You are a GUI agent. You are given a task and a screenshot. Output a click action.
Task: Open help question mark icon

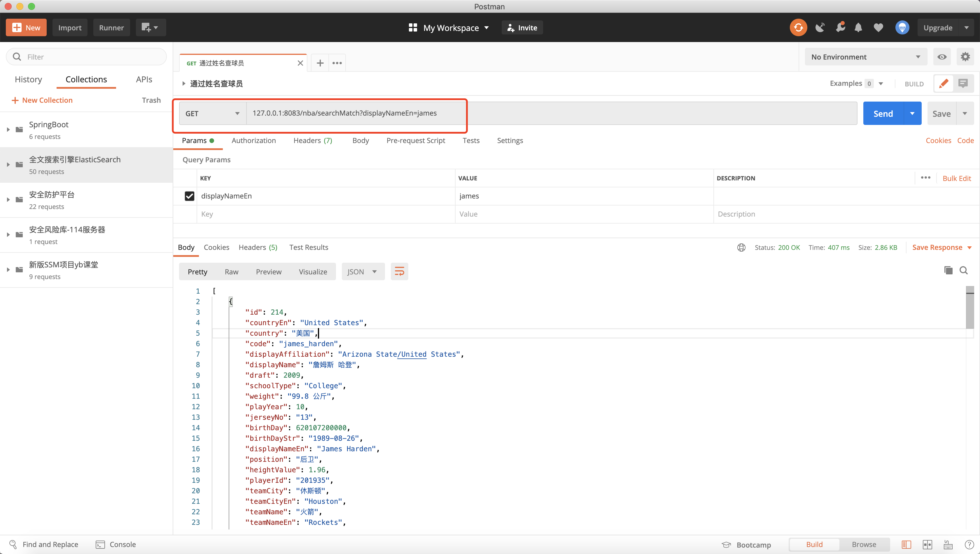[969, 545]
